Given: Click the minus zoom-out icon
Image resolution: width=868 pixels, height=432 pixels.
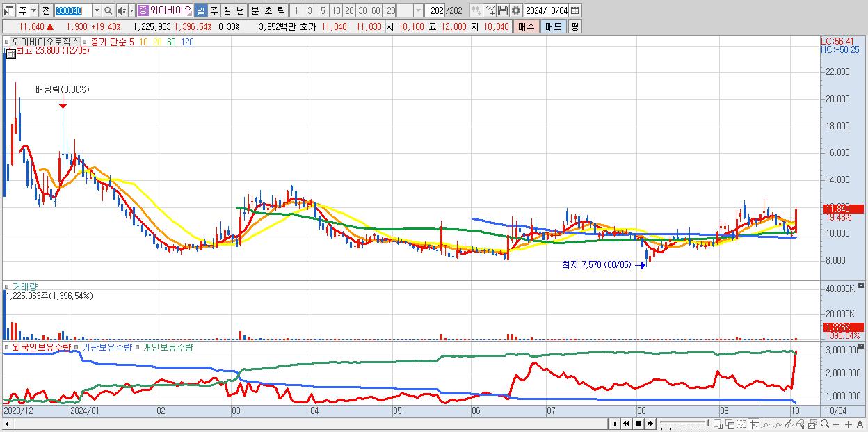Looking at the screenshot, I should (837, 424).
